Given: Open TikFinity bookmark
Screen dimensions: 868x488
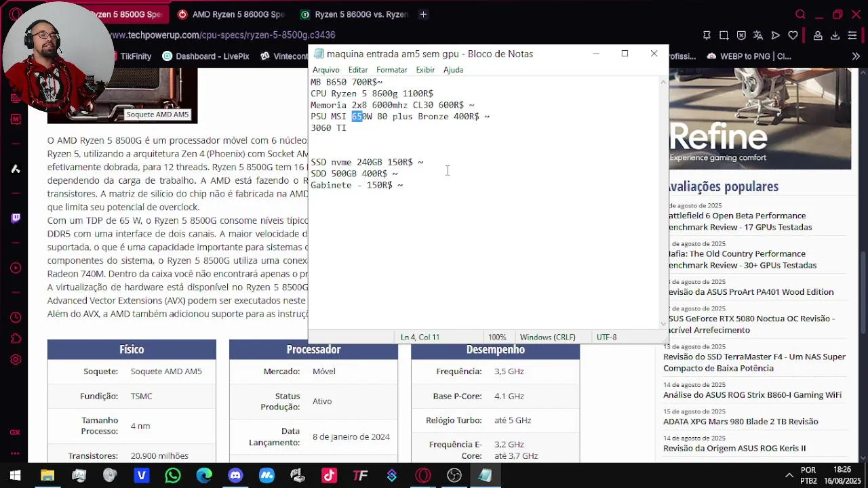Looking at the screenshot, I should pos(129,56).
